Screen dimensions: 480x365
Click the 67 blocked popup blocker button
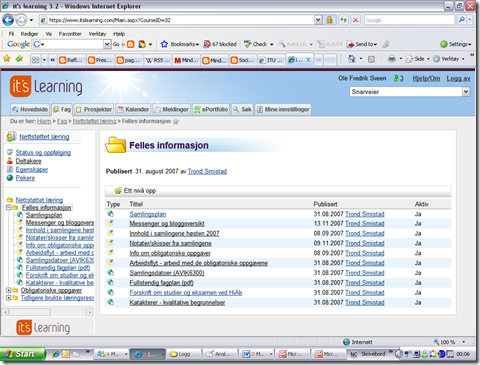click(220, 44)
